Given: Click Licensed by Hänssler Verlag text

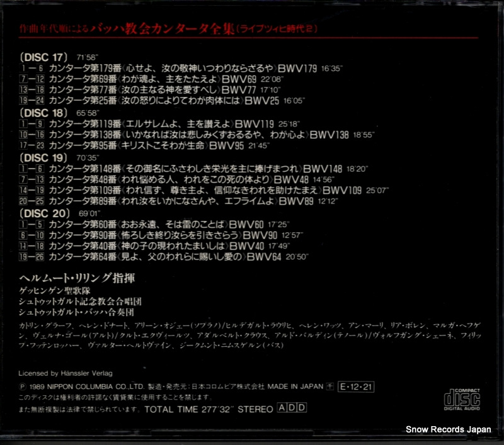Looking at the screenshot, I should pos(66,373).
